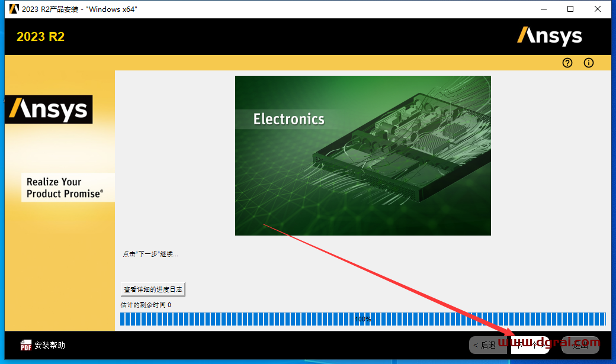Click the Ansys title bar app icon
Screen dimensions: 616x364
click(14, 9)
